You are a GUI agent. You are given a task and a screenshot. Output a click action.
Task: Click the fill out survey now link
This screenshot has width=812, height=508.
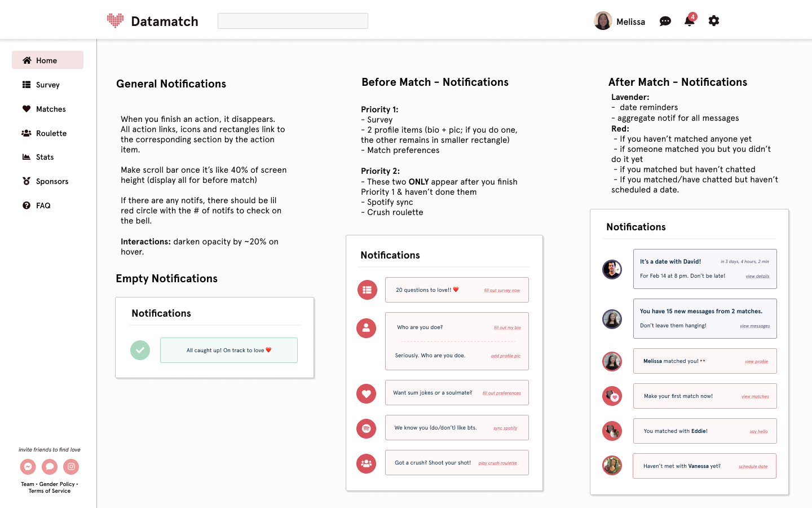coord(502,290)
